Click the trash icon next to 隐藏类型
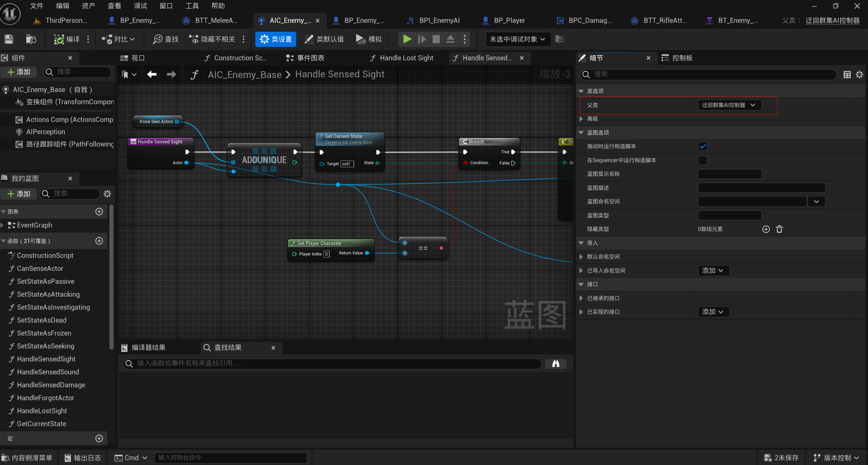Viewport: 868px width, 465px height. (x=779, y=229)
